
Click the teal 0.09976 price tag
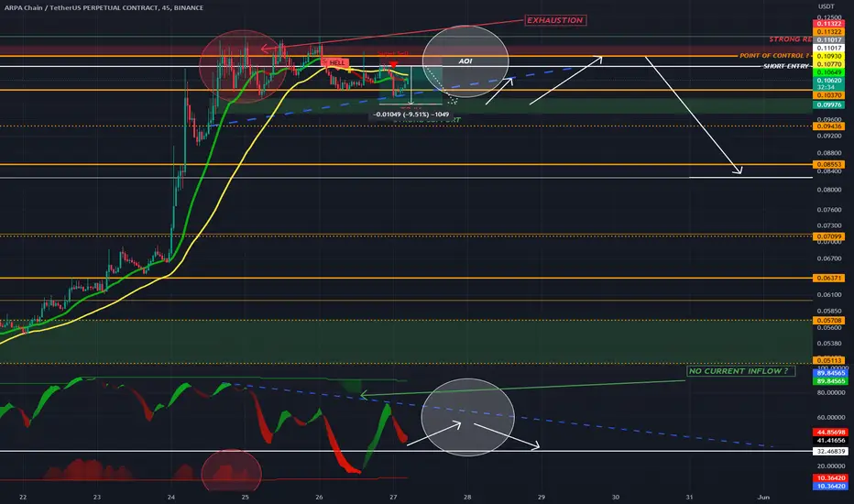(829, 104)
